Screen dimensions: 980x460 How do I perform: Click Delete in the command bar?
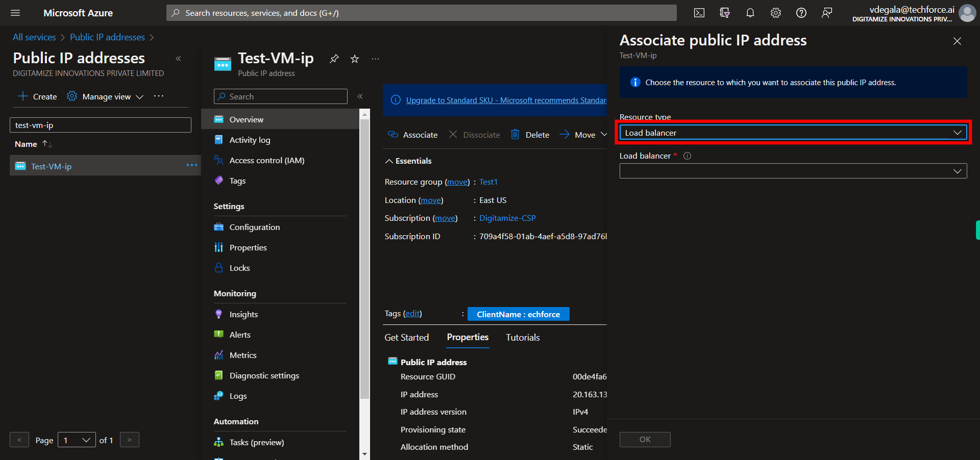tap(530, 135)
